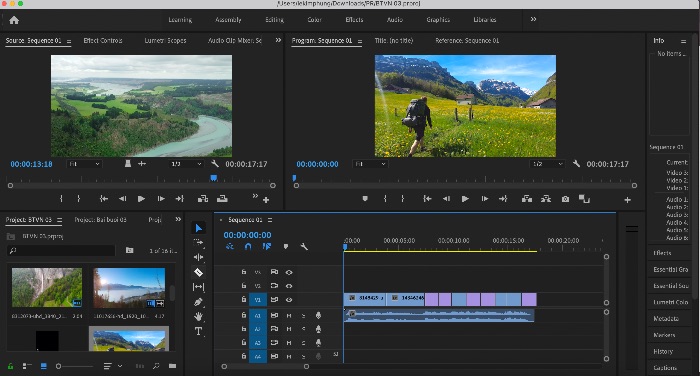This screenshot has height=376, width=700.
Task: Open Program playback resolution 1/2 dropdown
Action: [x=548, y=164]
